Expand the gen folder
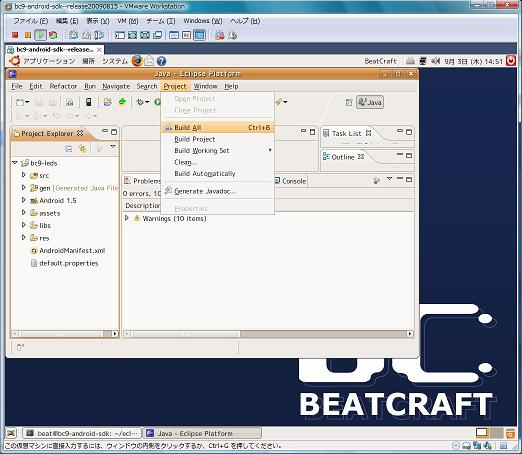This screenshot has width=522, height=454. pos(24,188)
